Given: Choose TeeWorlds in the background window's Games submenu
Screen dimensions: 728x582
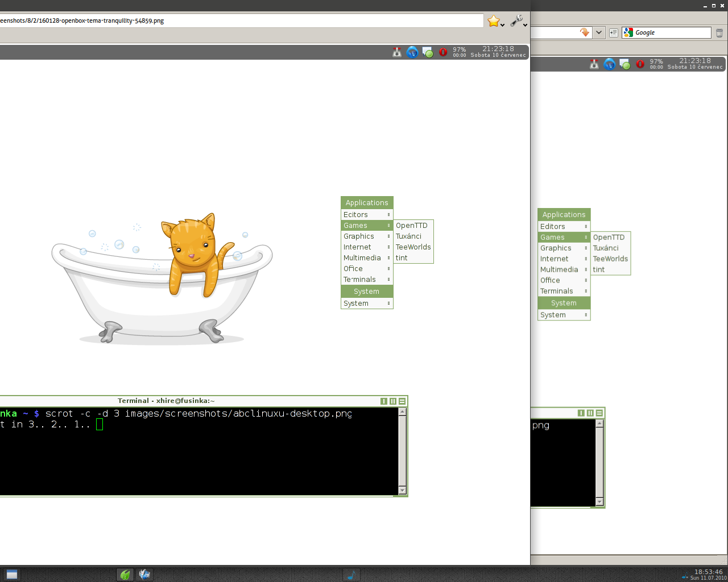Looking at the screenshot, I should click(x=611, y=259).
